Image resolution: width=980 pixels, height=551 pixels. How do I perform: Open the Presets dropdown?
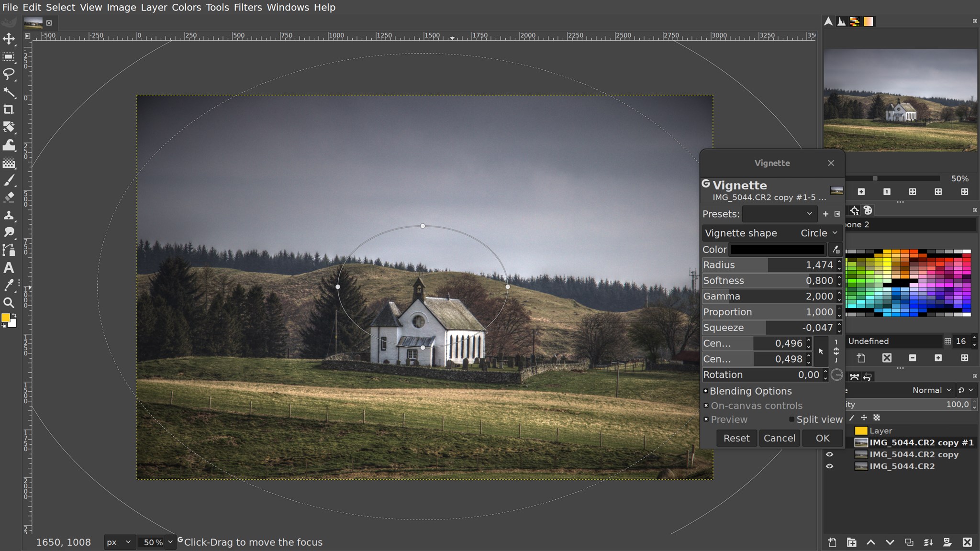pyautogui.click(x=780, y=214)
